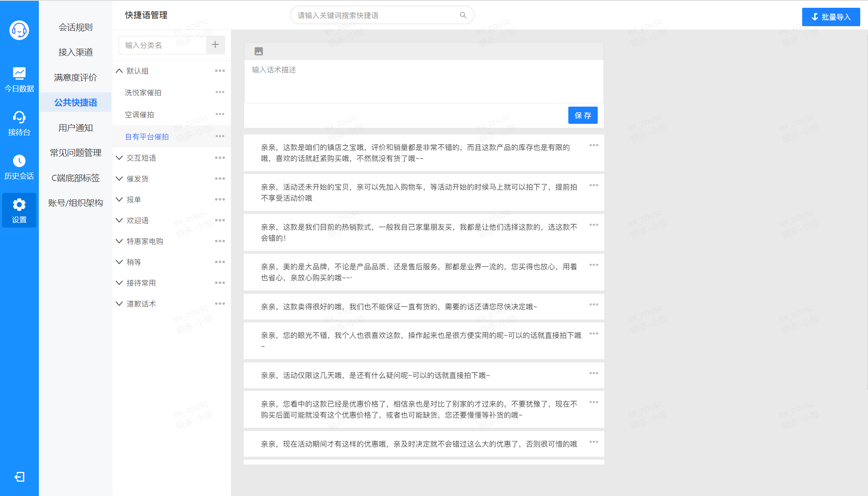868x496 pixels.
Task: Open more options for 默认组
Action: pyautogui.click(x=220, y=71)
